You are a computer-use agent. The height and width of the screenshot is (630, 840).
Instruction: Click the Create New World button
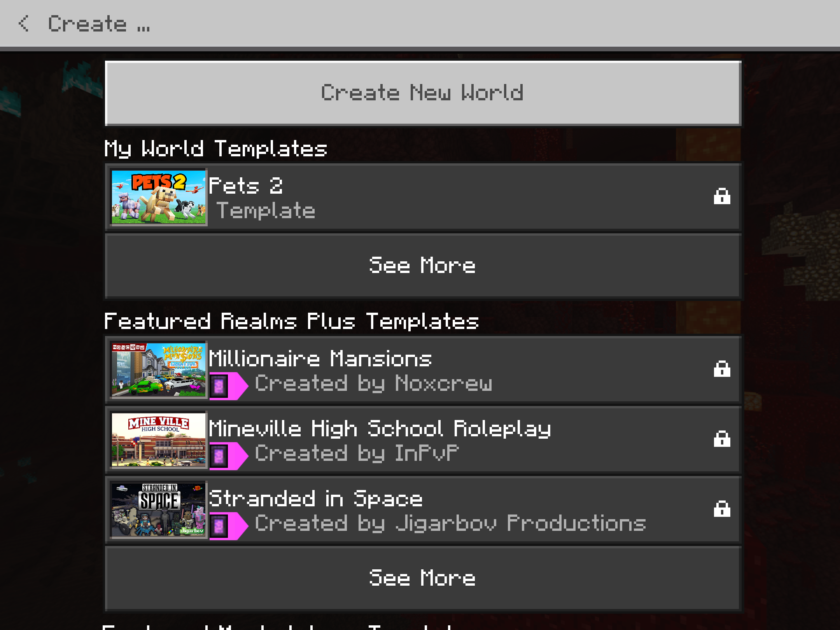423,93
